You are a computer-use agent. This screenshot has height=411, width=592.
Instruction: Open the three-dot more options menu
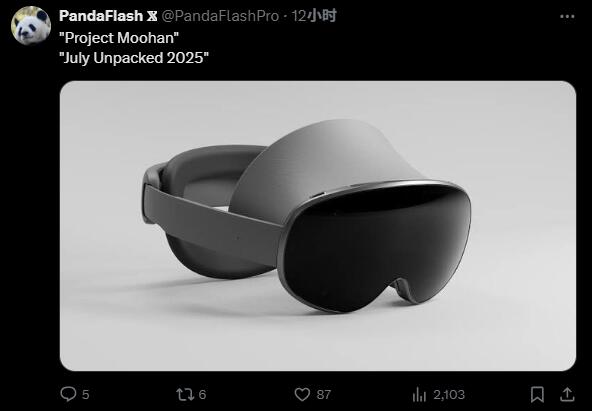tap(567, 17)
